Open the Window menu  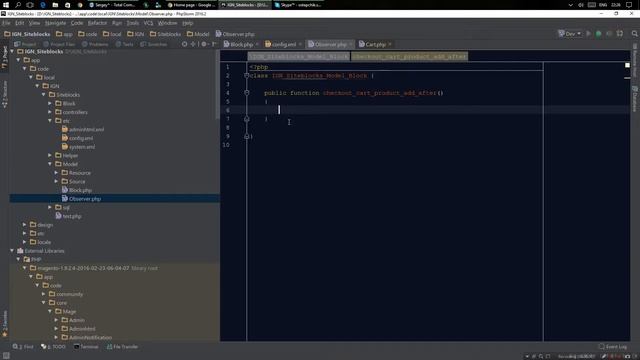click(167, 23)
